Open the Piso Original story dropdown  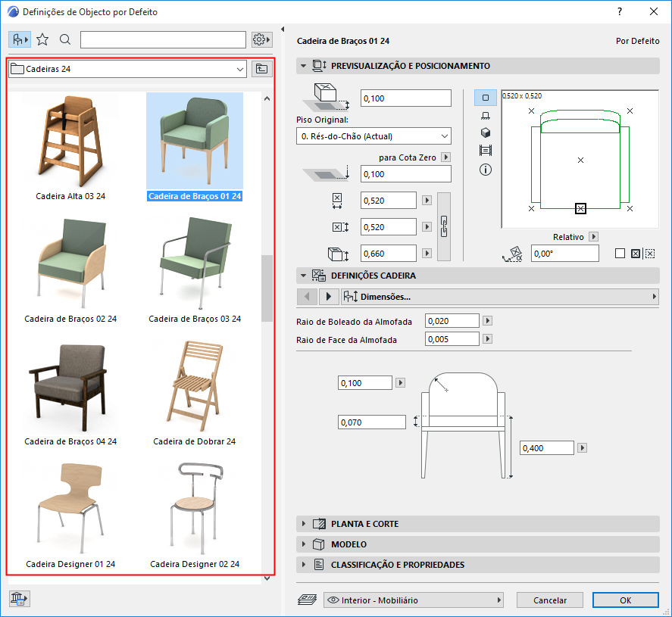374,136
